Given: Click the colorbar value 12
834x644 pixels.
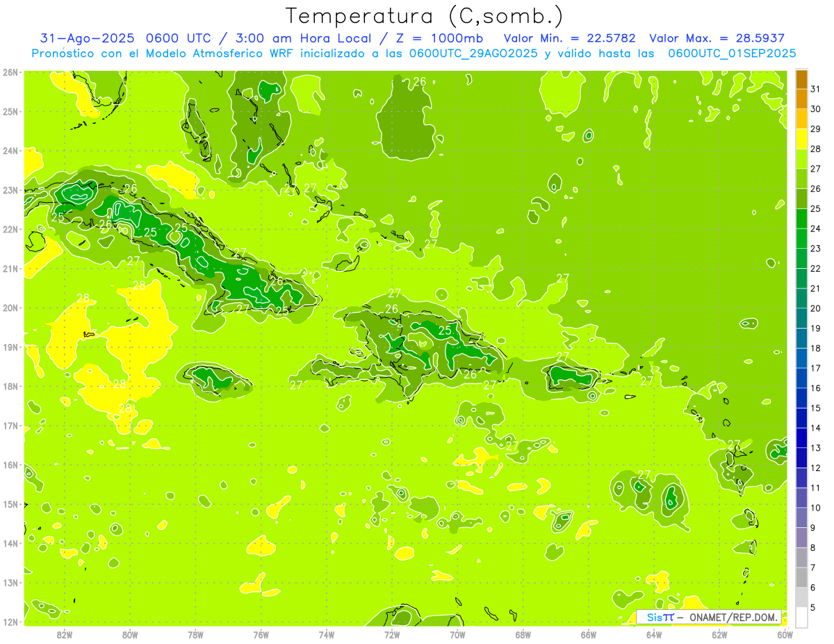Looking at the screenshot, I should pyautogui.click(x=815, y=468).
